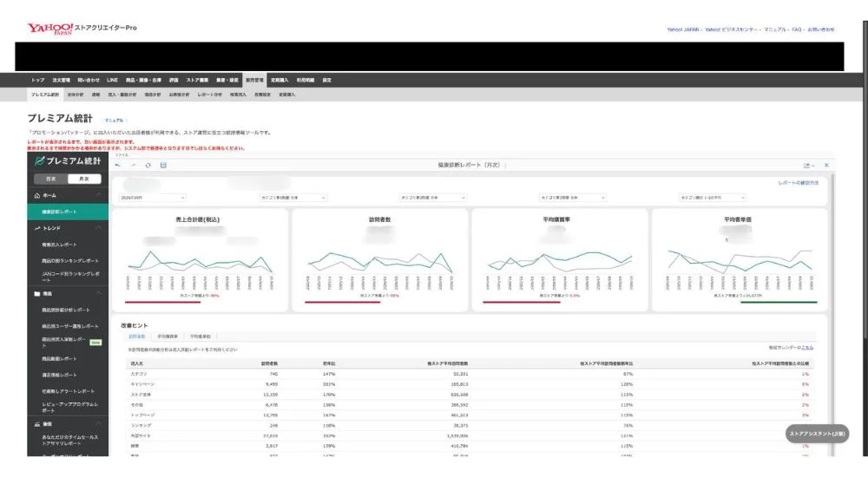The image size is (868, 477).
Task: Open トップ in main navigation
Action: tap(37, 81)
